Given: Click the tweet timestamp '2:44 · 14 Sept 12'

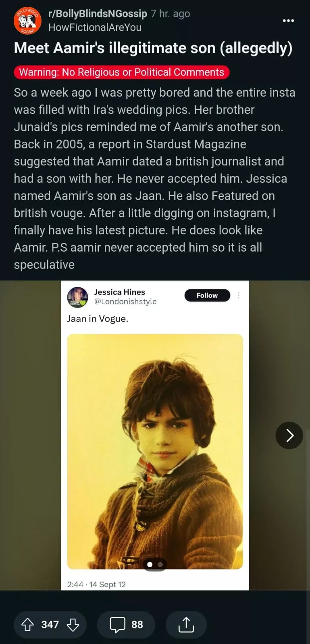Looking at the screenshot, I should pos(96,584).
